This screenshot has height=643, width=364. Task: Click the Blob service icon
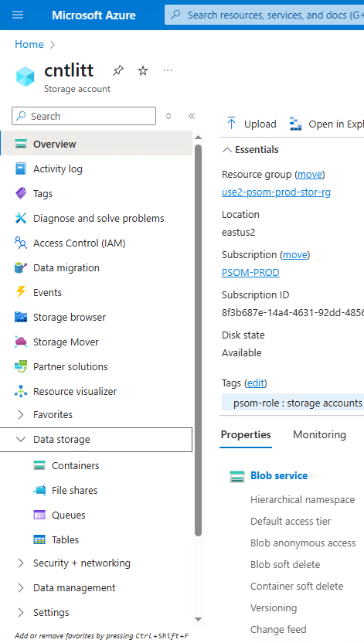point(237,476)
